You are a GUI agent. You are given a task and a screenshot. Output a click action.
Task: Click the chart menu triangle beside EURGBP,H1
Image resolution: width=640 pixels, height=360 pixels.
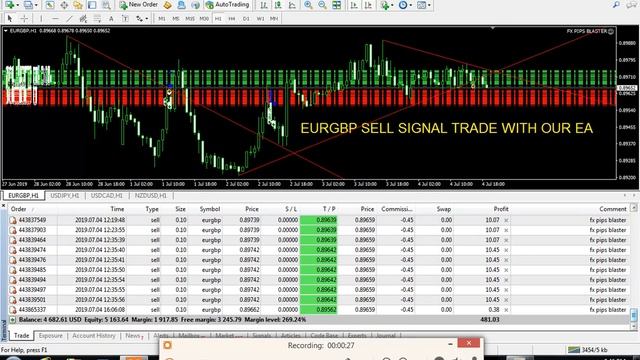tap(5, 31)
